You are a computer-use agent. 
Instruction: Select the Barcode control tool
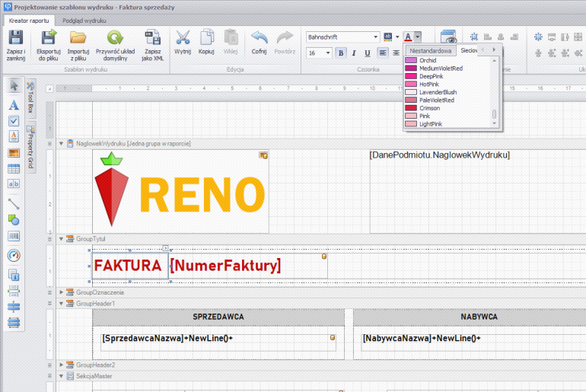[x=14, y=236]
